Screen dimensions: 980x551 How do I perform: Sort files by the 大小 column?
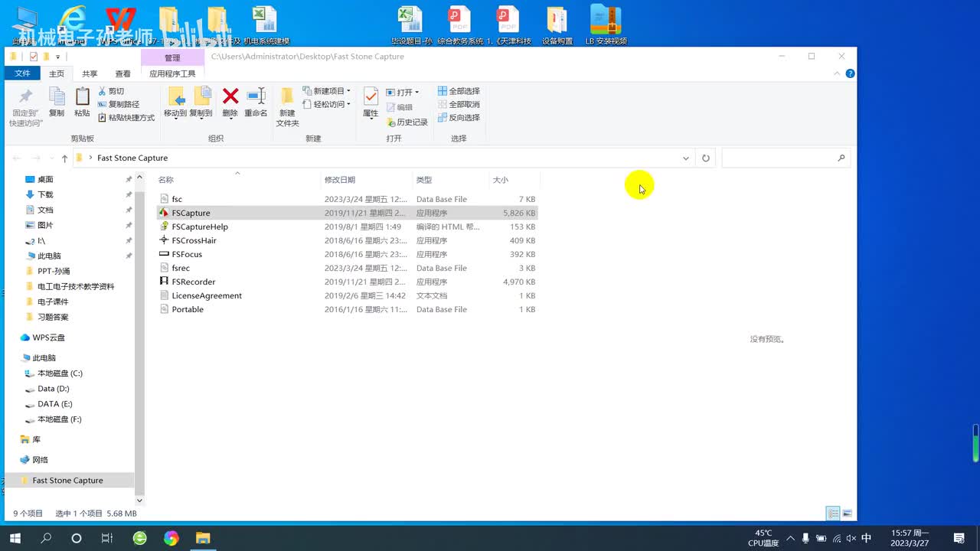pyautogui.click(x=514, y=180)
